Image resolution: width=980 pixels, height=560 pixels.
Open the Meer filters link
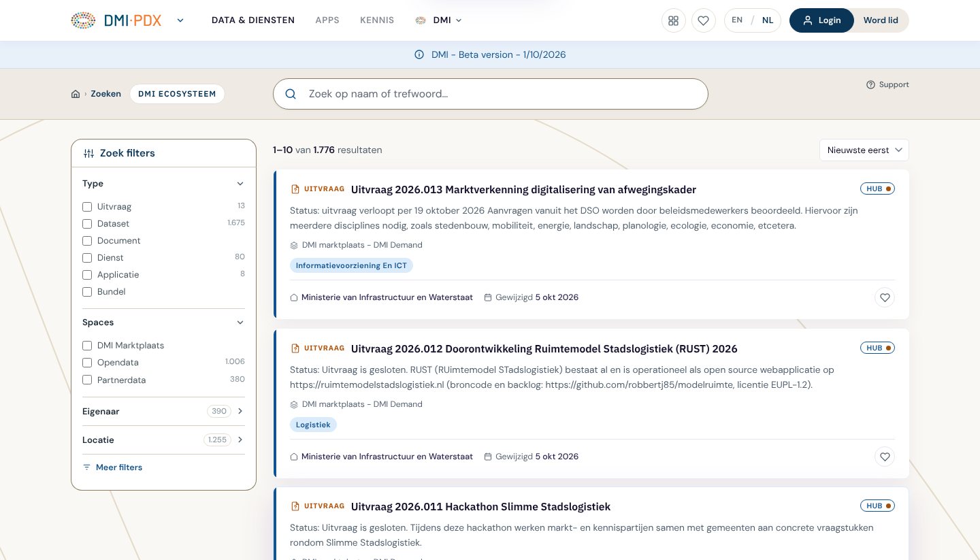pyautogui.click(x=112, y=467)
